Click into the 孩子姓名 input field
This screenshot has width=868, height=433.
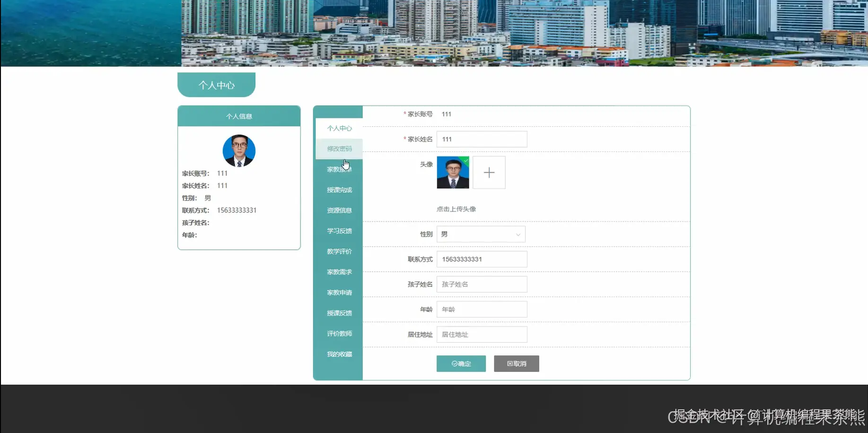tap(482, 284)
